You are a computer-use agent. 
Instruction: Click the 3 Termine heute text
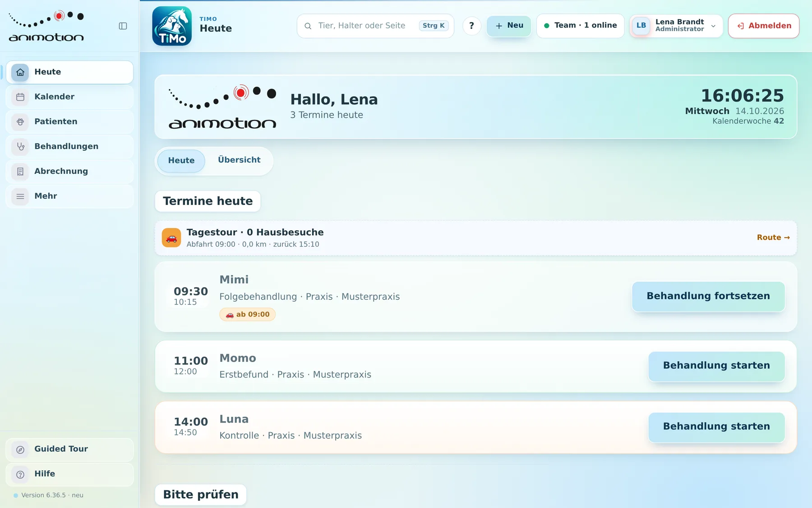pyautogui.click(x=327, y=115)
